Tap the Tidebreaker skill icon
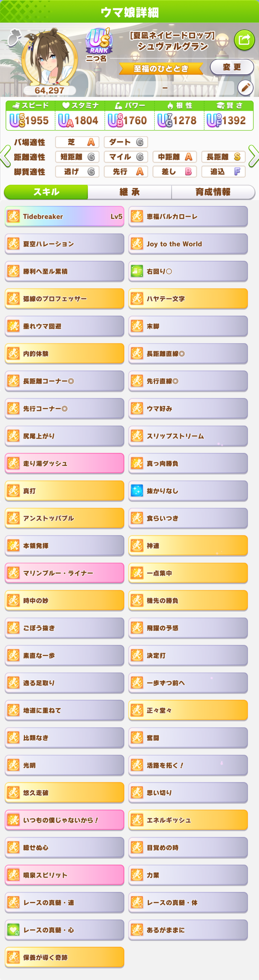 pos(13,217)
